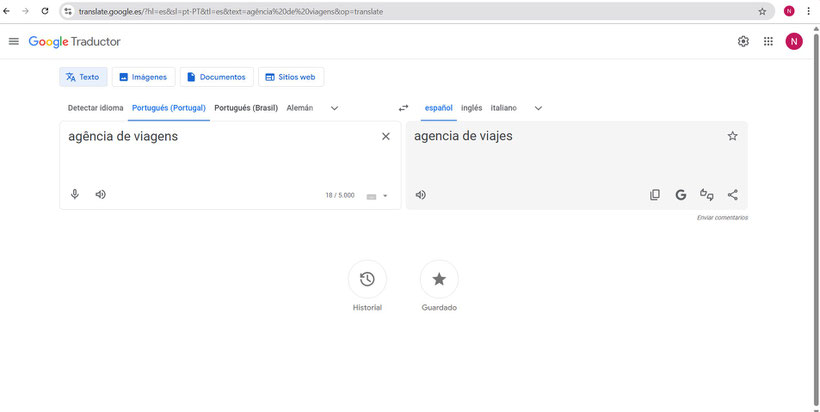Search the translation on Google
The image size is (820, 412).
click(680, 195)
